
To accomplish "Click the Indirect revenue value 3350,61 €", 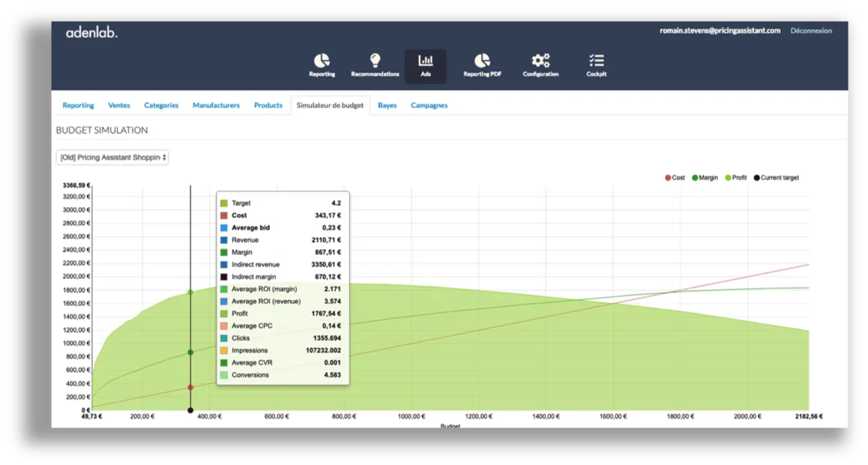I will [326, 265].
